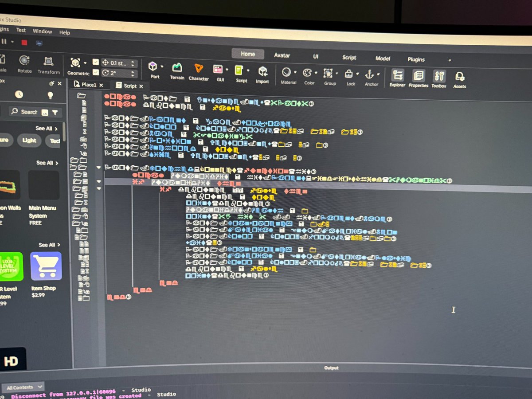Adjust the 0.1 studs move increment stepper
Screen dimensions: 532x399
point(133,64)
